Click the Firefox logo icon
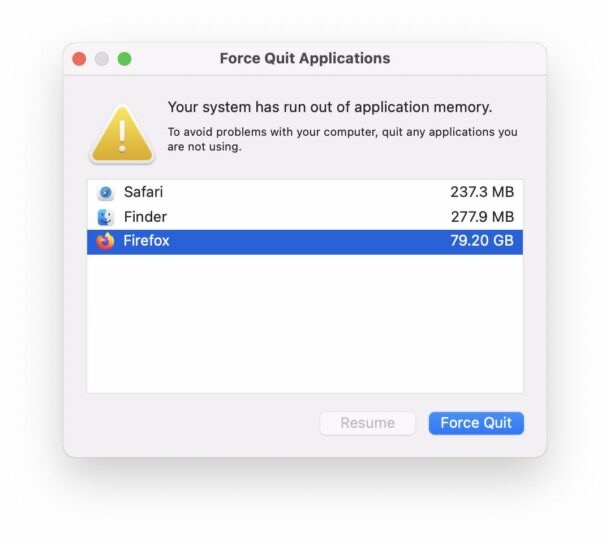 click(105, 241)
